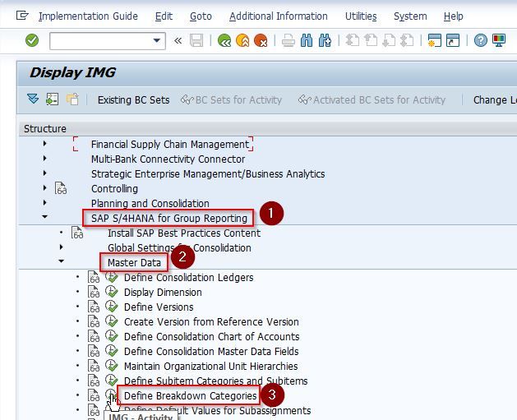Open documentation icon for Define Subitem Categories and Subitems

click(94, 381)
